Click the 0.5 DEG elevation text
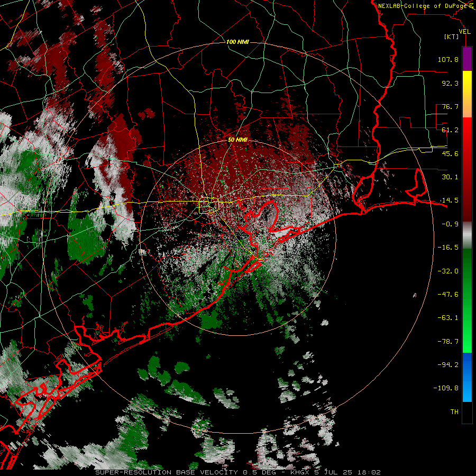Screen dimensions: 476x476 click(x=259, y=472)
